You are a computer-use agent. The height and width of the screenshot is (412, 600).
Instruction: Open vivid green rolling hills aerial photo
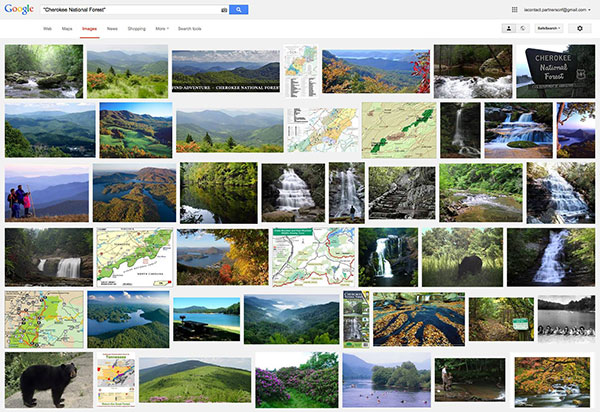136,130
